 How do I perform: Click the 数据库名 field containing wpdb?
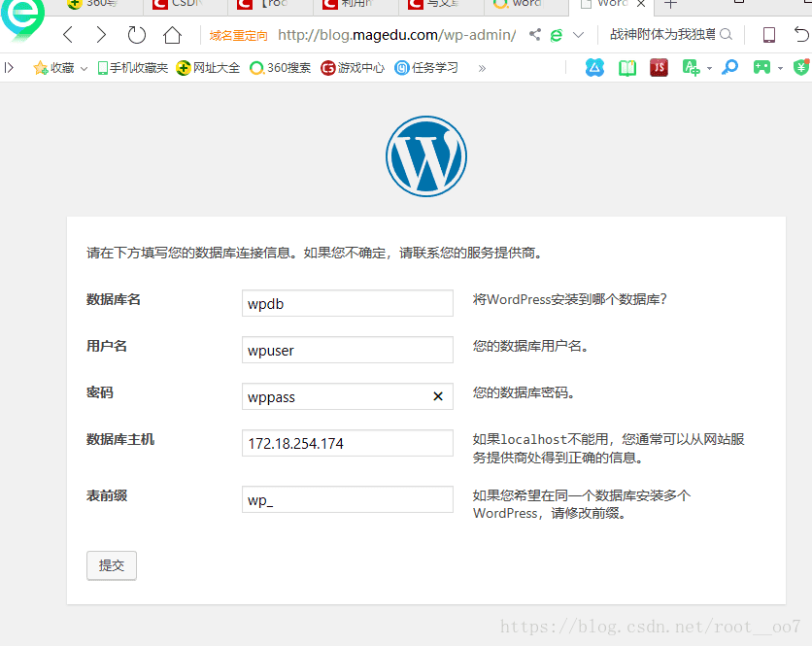point(348,303)
